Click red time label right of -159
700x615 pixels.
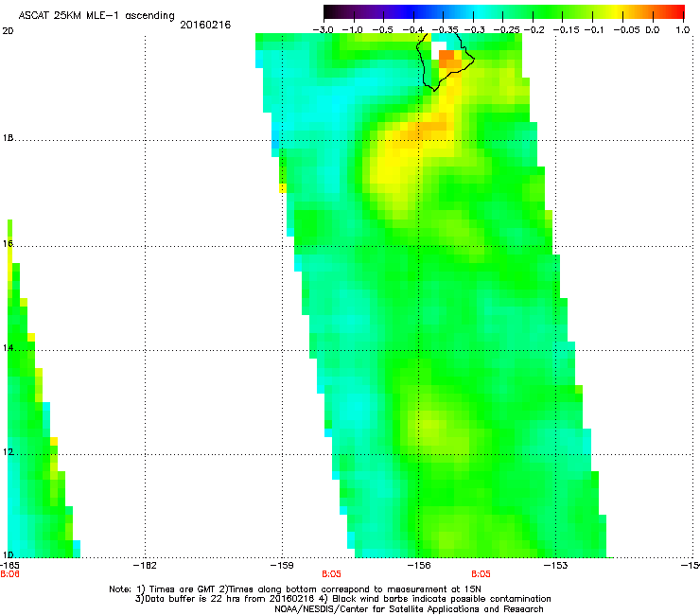coord(331,574)
